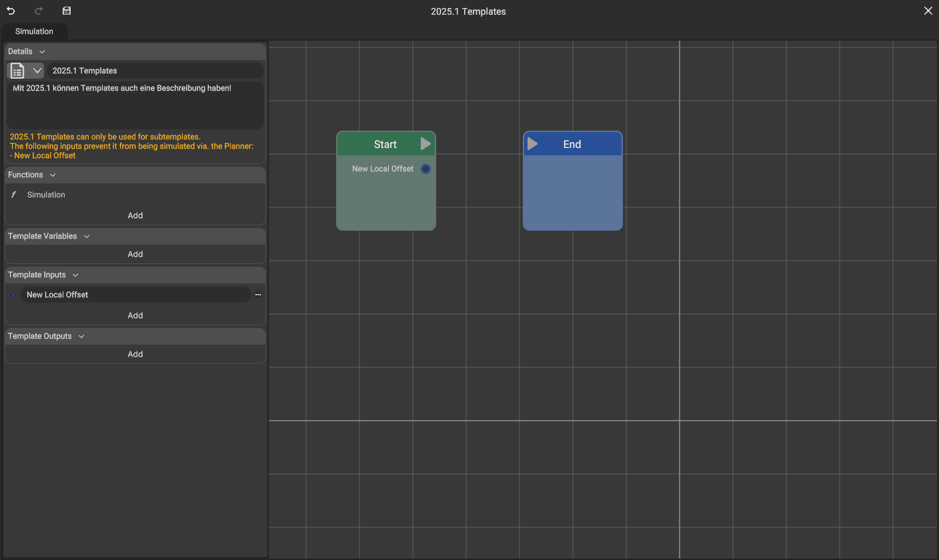Viewport: 939px width, 560px height.
Task: Click the save disk icon
Action: pyautogui.click(x=67, y=11)
